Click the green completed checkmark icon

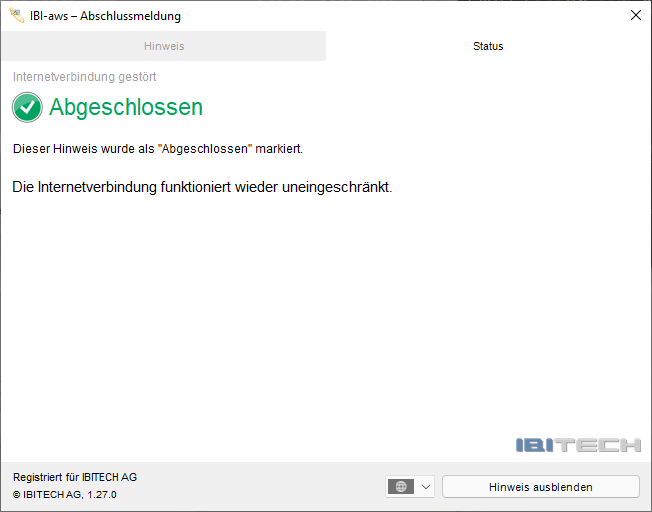click(27, 107)
